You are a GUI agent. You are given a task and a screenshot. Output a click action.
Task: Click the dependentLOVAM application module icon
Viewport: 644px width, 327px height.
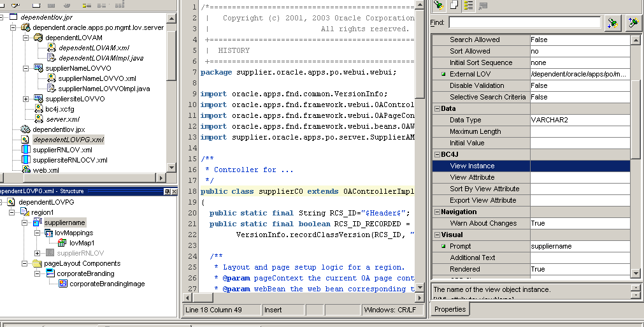(x=38, y=38)
